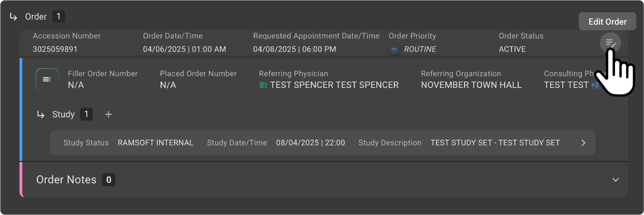Click the edit order pencil icon
Screen dimensions: 644x215
610,43
